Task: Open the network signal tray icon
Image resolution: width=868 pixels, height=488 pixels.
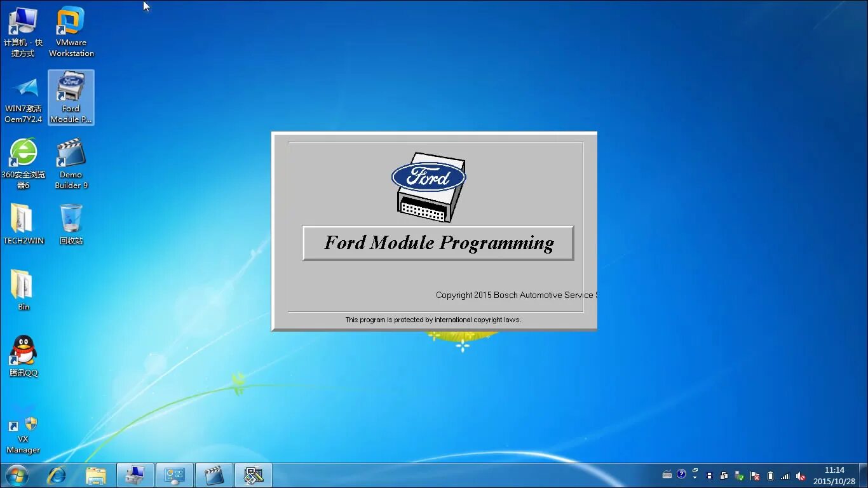Action: [x=785, y=476]
